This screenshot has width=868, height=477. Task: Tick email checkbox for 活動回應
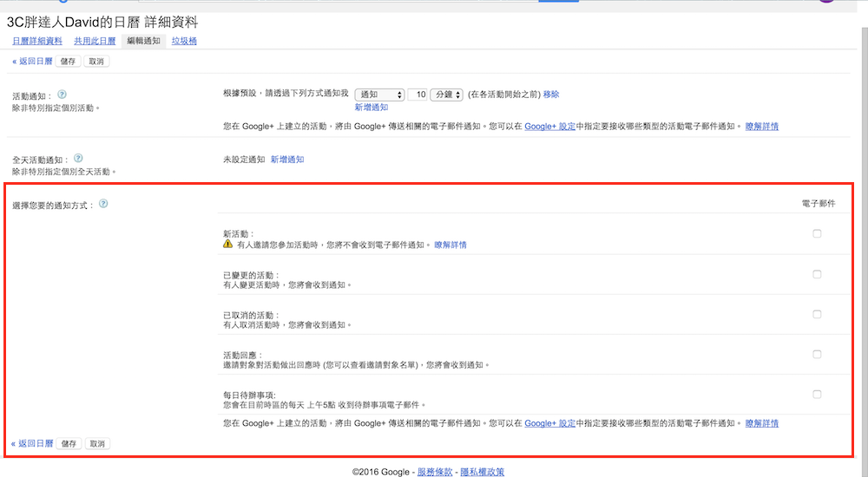point(817,354)
